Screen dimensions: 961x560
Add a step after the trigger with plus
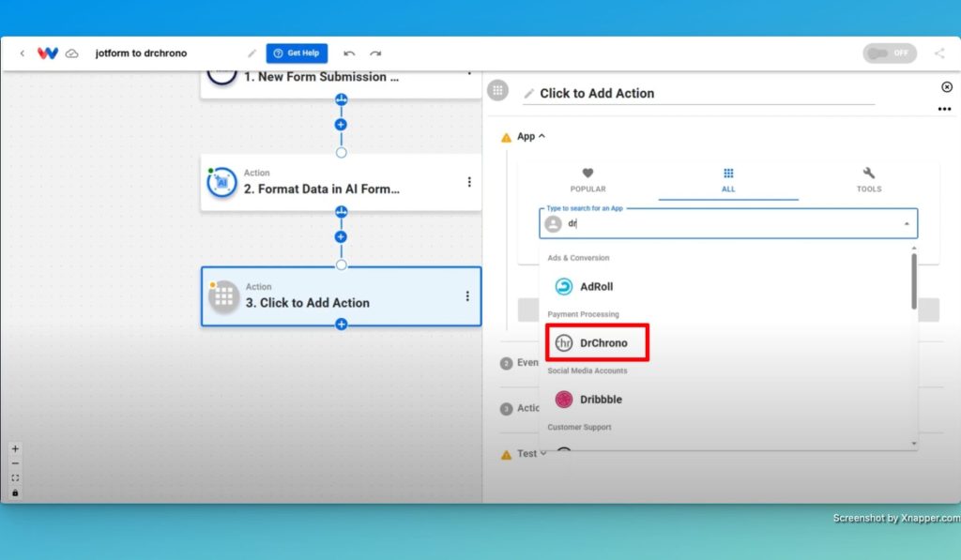pyautogui.click(x=342, y=125)
